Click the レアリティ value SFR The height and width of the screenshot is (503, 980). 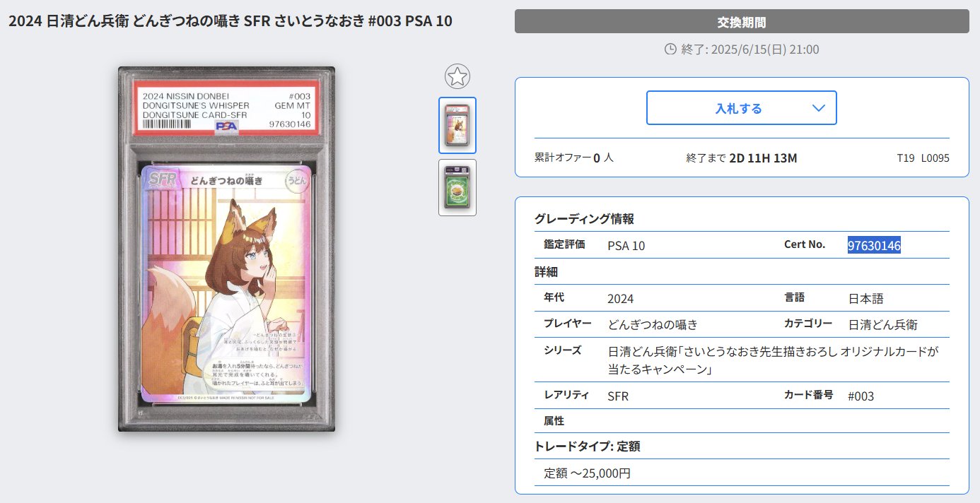click(618, 396)
